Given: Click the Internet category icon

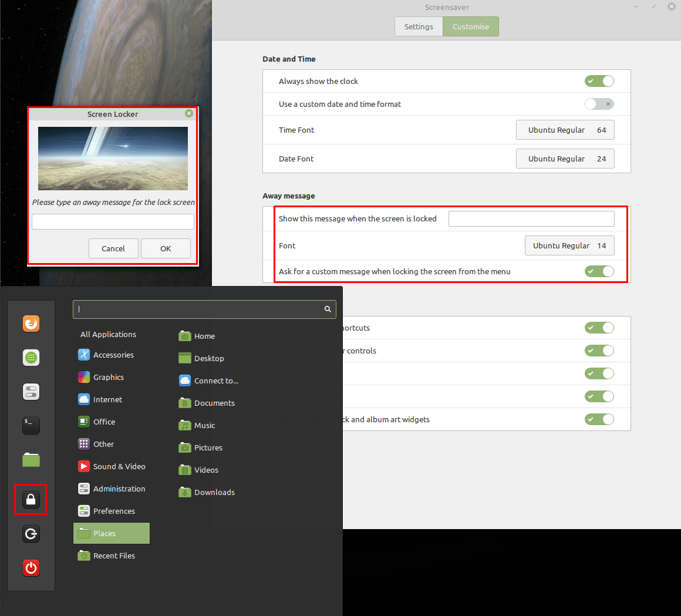Looking at the screenshot, I should [x=84, y=399].
